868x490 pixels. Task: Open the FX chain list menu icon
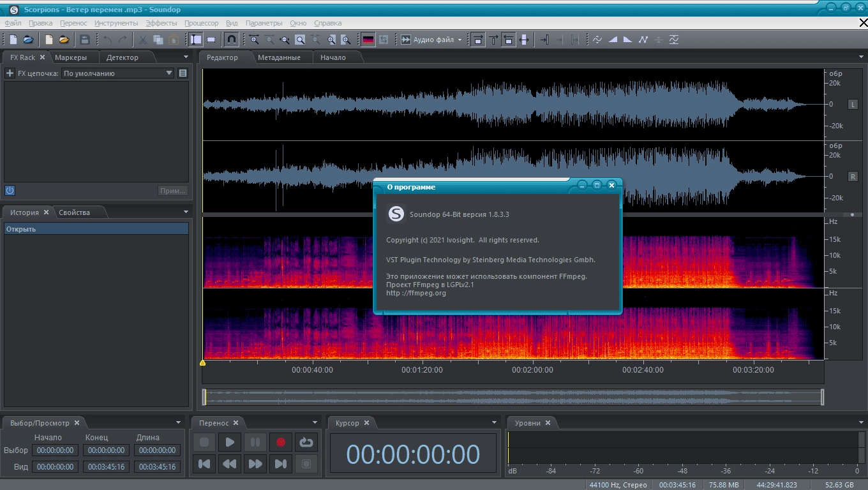[x=183, y=73]
